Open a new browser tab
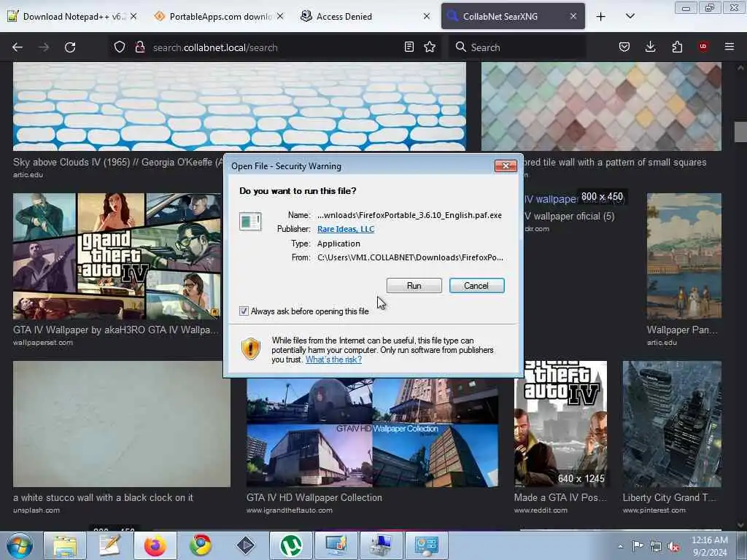This screenshot has height=560, width=747. click(601, 17)
